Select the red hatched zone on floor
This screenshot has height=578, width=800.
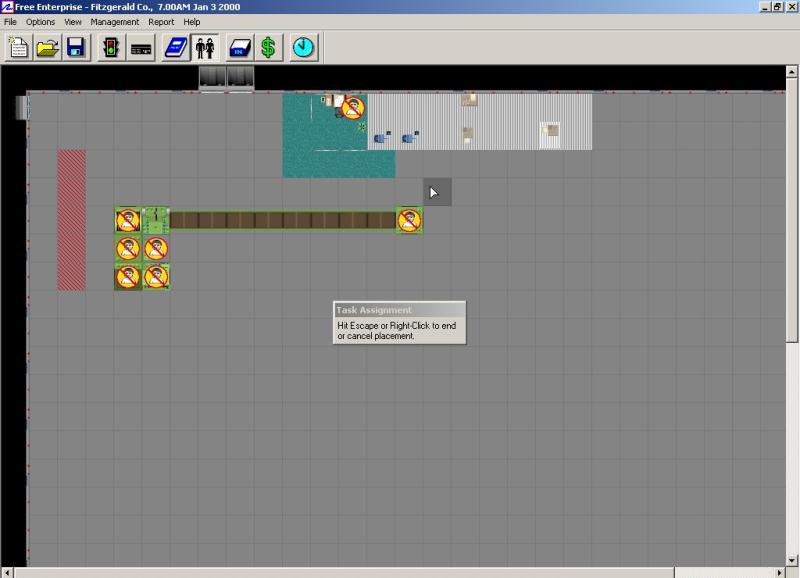click(x=71, y=220)
